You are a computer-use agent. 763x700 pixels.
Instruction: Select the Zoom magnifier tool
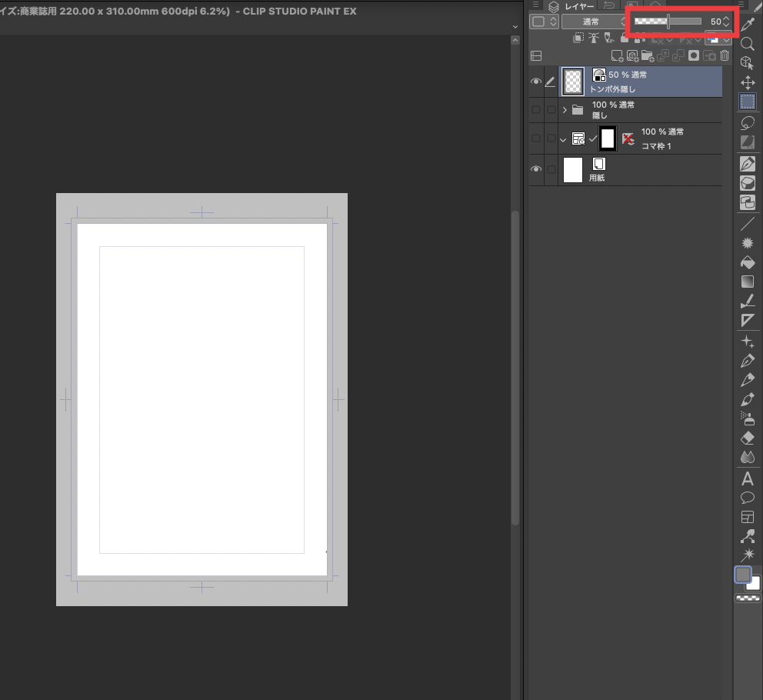747,44
